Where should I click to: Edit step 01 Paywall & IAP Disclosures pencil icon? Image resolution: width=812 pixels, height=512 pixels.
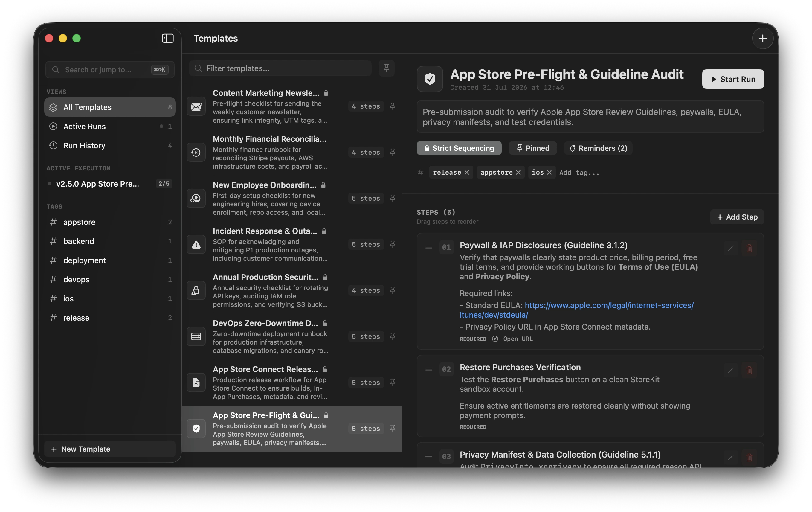click(730, 249)
